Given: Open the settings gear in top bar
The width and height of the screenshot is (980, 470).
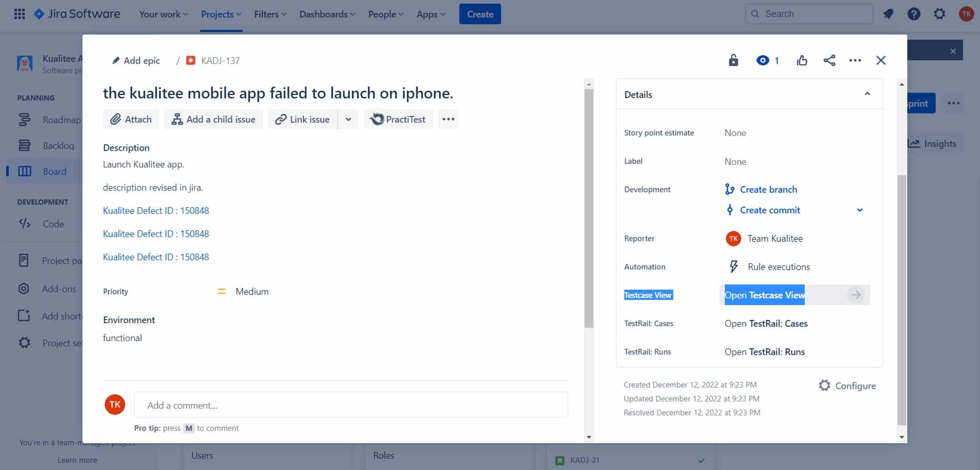Looking at the screenshot, I should point(939,14).
